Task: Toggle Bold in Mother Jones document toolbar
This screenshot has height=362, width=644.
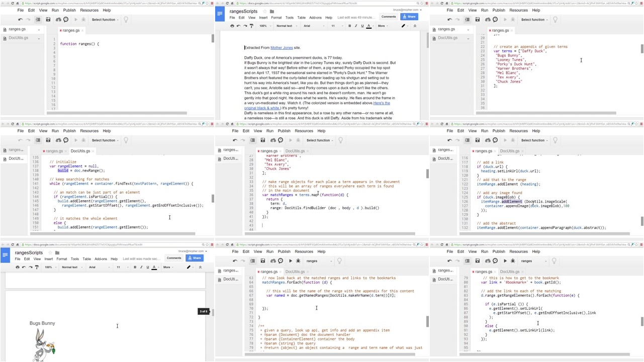Action: pyautogui.click(x=349, y=26)
